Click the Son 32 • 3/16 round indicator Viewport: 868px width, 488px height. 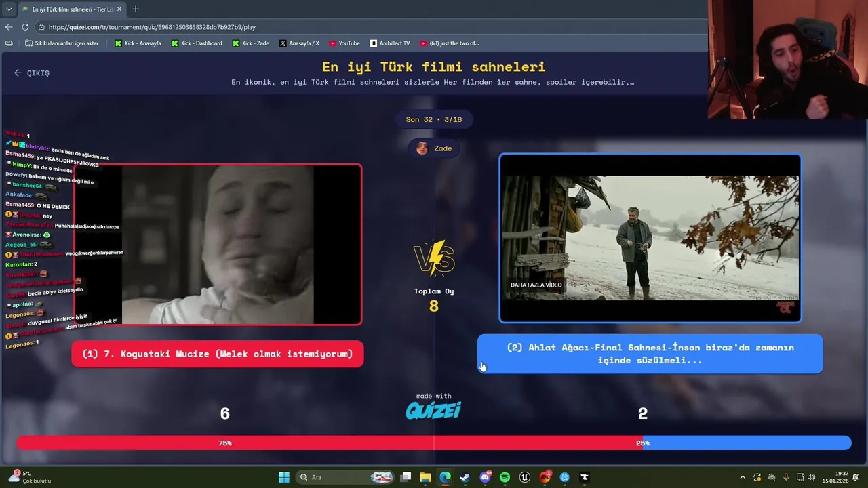point(434,119)
